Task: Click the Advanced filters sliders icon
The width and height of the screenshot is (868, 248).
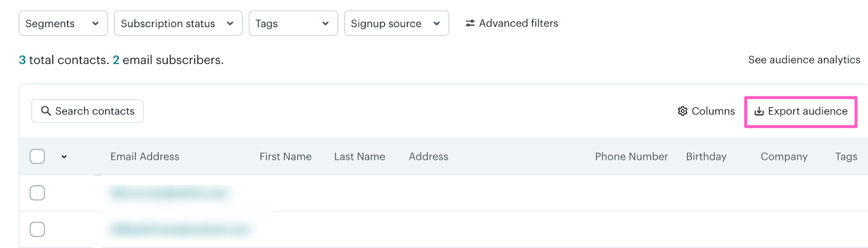Action: point(470,23)
